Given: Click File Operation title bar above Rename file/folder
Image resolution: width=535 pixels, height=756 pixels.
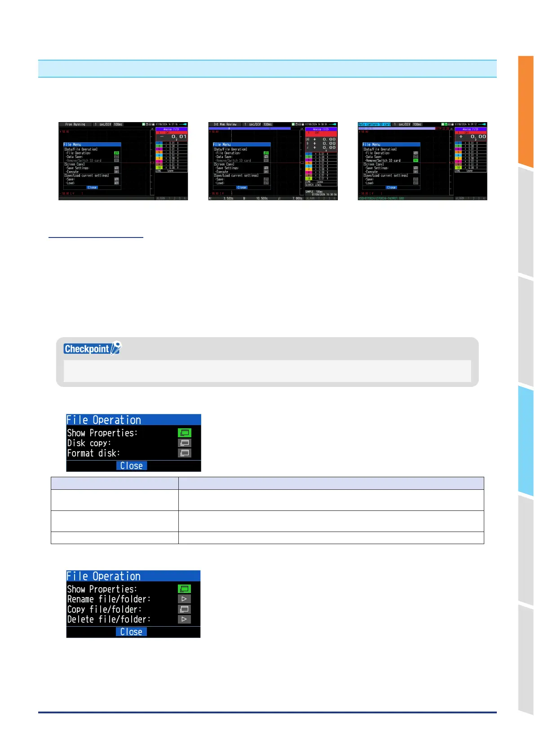Looking at the screenshot, I should (133, 576).
